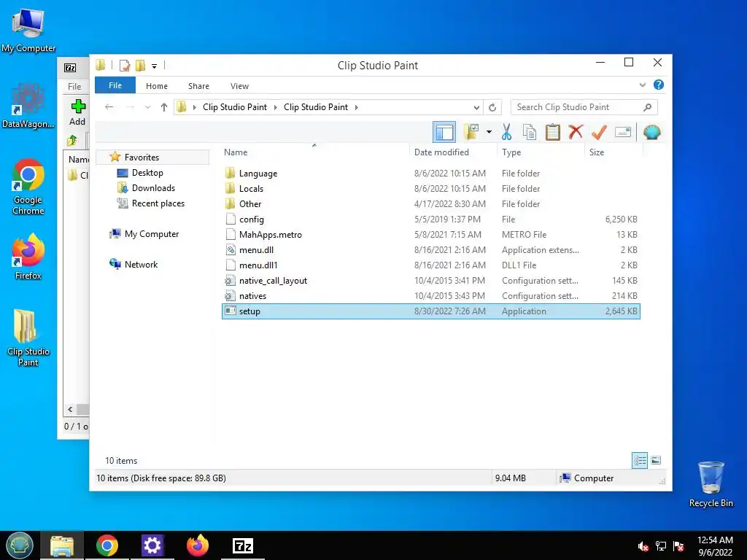Image resolution: width=747 pixels, height=560 pixels.
Task: Click the Cut scissors icon
Action: 506,132
